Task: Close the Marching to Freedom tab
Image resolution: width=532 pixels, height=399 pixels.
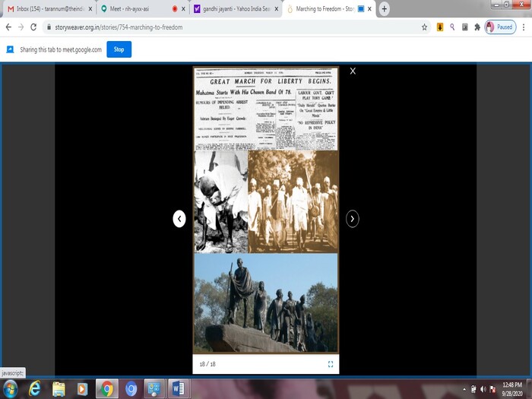Action: pyautogui.click(x=369, y=9)
